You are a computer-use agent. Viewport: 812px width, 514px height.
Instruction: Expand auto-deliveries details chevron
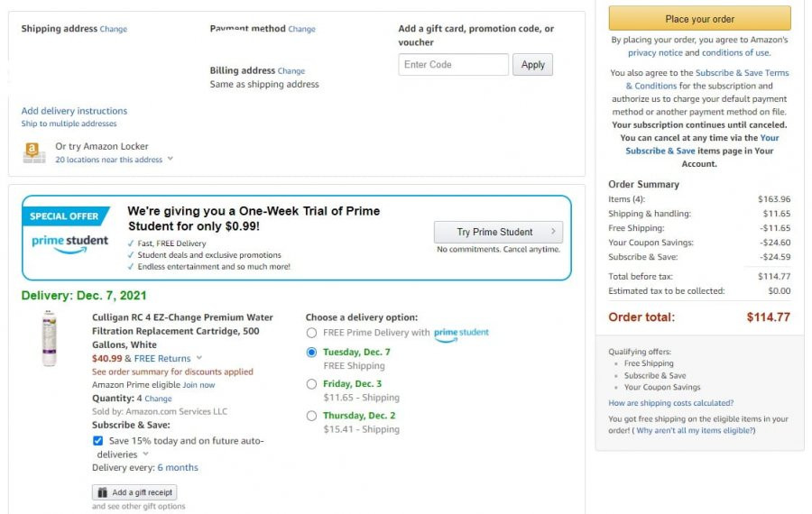tap(145, 454)
